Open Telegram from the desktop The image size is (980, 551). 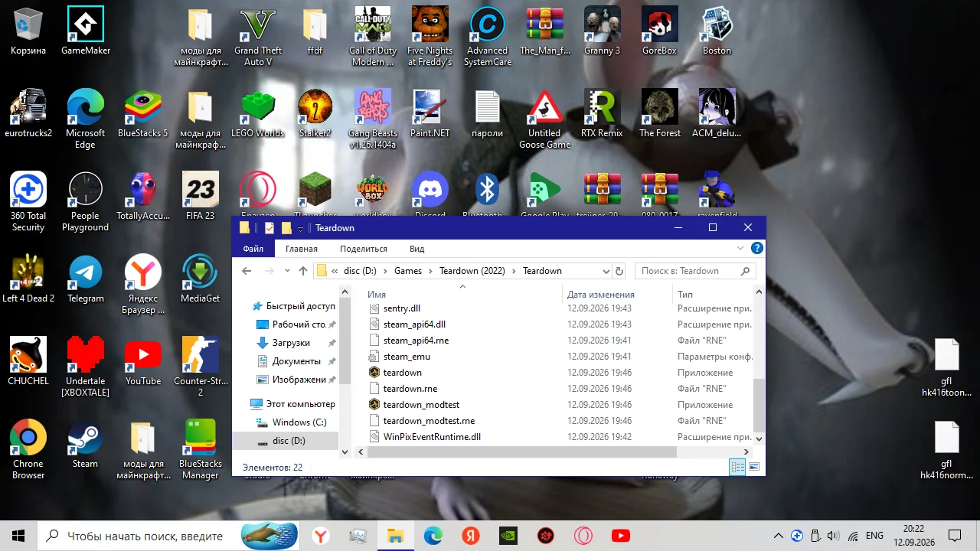(x=86, y=279)
